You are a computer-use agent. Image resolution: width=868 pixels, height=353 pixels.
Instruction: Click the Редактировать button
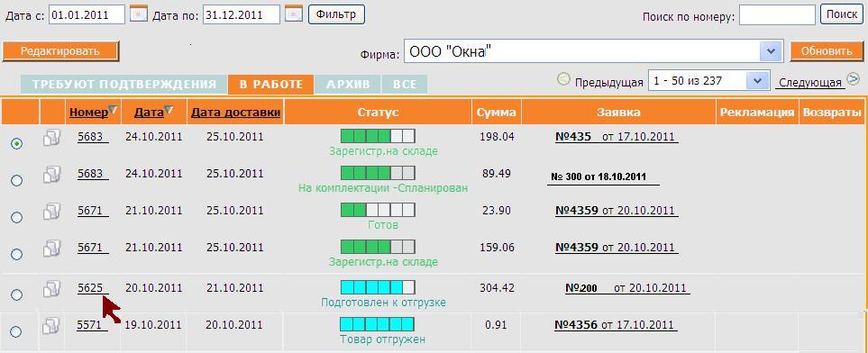[60, 51]
